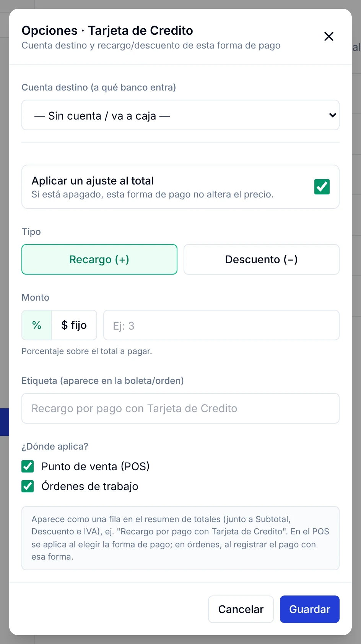Screen dimensions: 361x644
Task: Focus the Monto value field
Action: tap(221, 325)
